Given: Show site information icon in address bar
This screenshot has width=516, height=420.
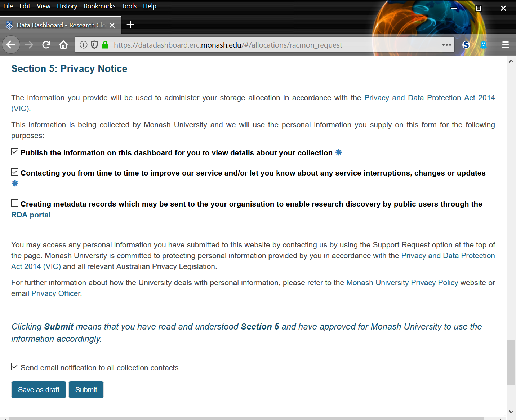Looking at the screenshot, I should 84,45.
